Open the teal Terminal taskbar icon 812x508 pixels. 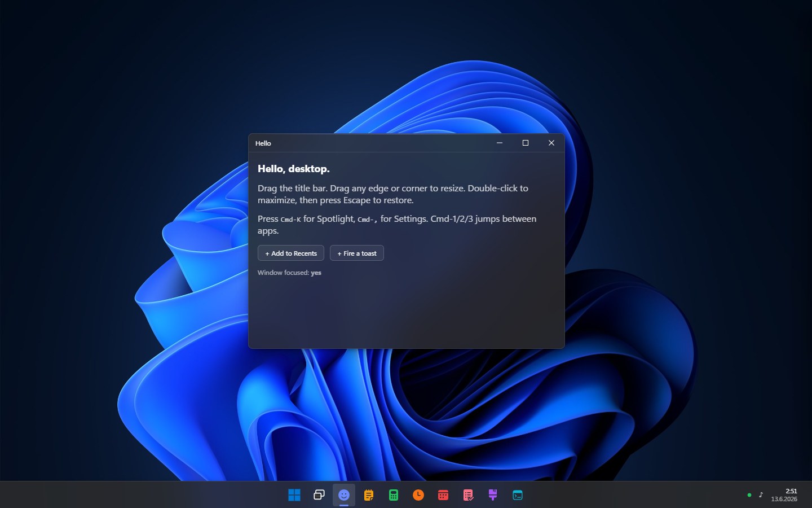pos(518,495)
